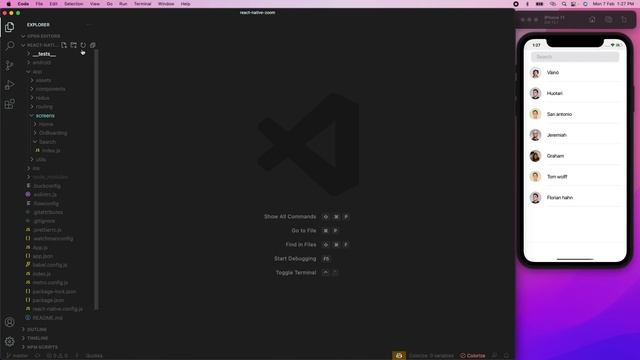Expand the assets folder
This screenshot has height=360, width=640.
[43, 80]
